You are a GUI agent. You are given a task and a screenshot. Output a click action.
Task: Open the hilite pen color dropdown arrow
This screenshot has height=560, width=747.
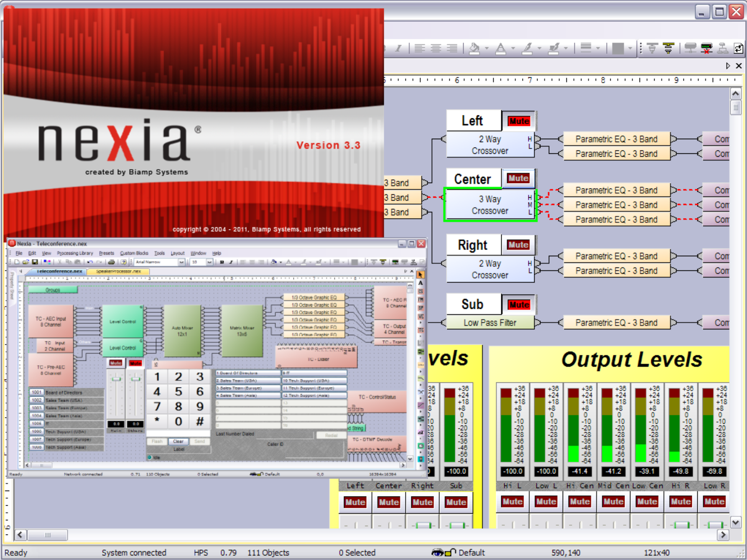pos(540,48)
